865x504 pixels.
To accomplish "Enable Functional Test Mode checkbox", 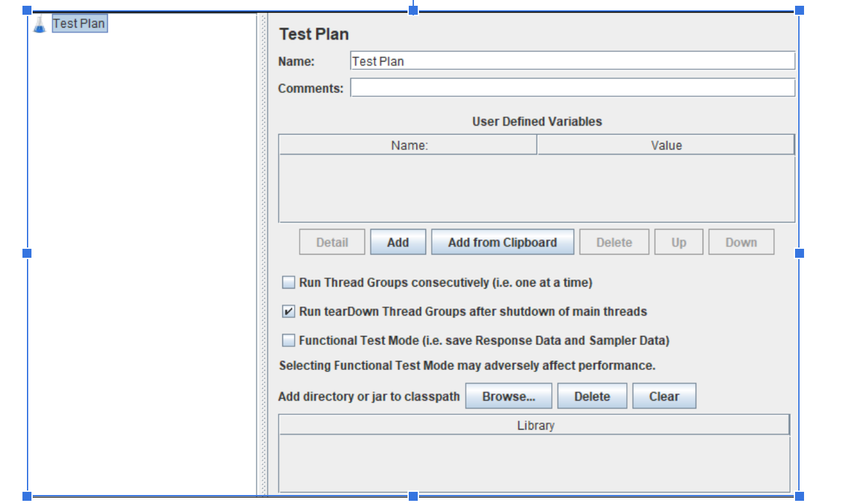I will tap(289, 340).
